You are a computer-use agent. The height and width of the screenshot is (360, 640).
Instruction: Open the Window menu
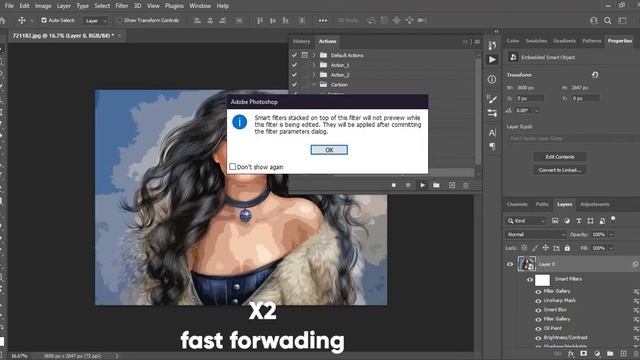pyautogui.click(x=200, y=6)
